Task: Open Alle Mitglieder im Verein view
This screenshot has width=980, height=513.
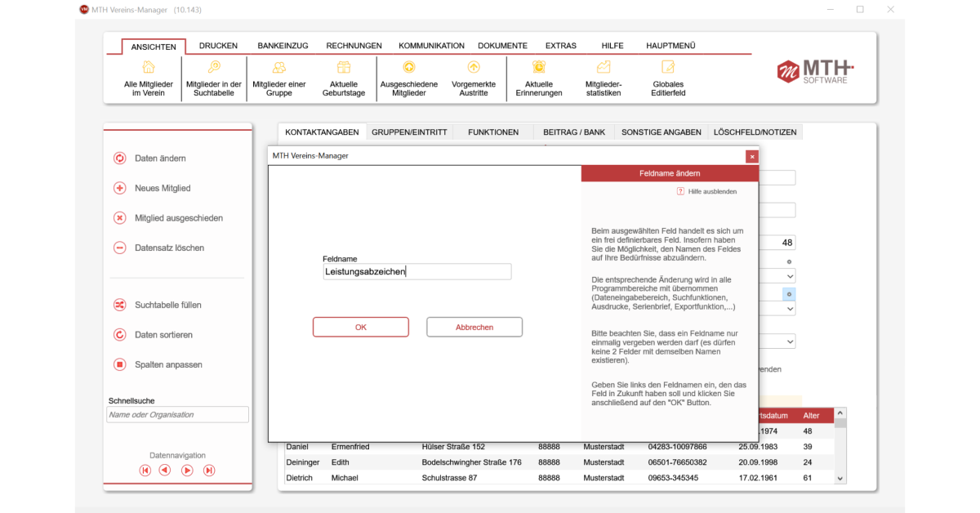Action: point(149,78)
